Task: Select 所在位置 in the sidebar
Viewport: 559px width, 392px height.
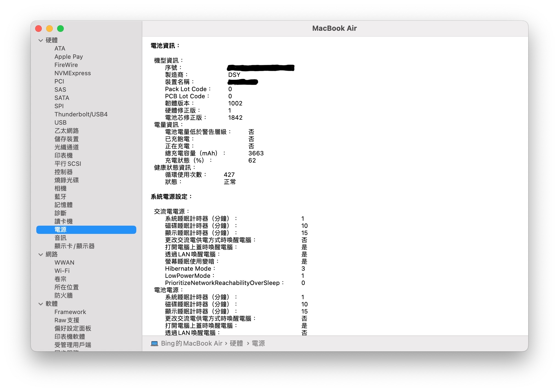Action: tap(67, 287)
